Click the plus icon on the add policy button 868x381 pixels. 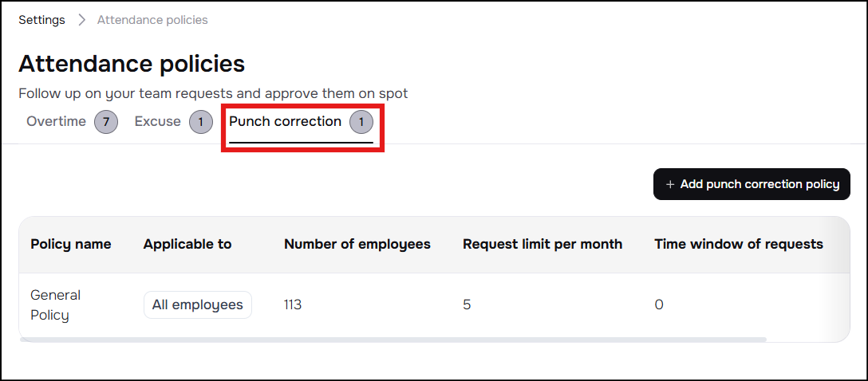coord(670,184)
